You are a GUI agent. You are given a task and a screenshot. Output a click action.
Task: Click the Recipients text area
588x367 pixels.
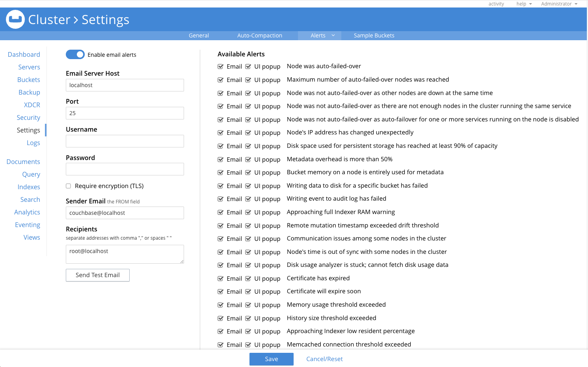(x=125, y=254)
